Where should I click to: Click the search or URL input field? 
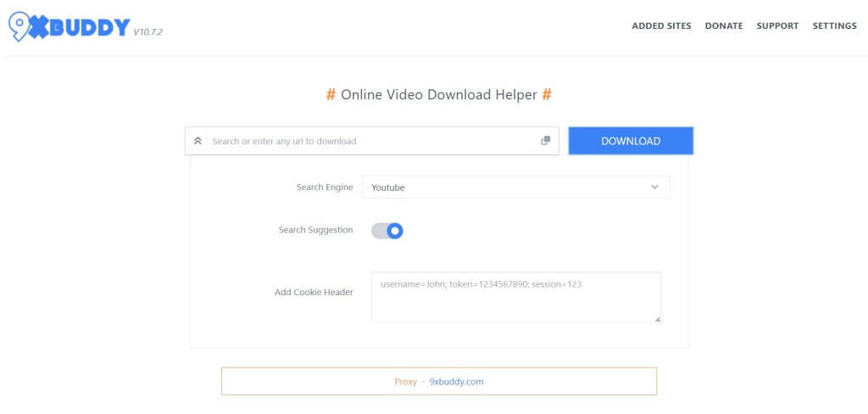pos(373,141)
